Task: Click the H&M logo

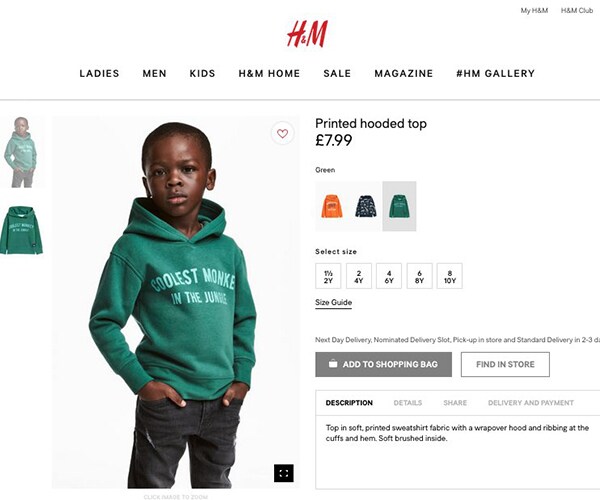Action: tap(307, 34)
